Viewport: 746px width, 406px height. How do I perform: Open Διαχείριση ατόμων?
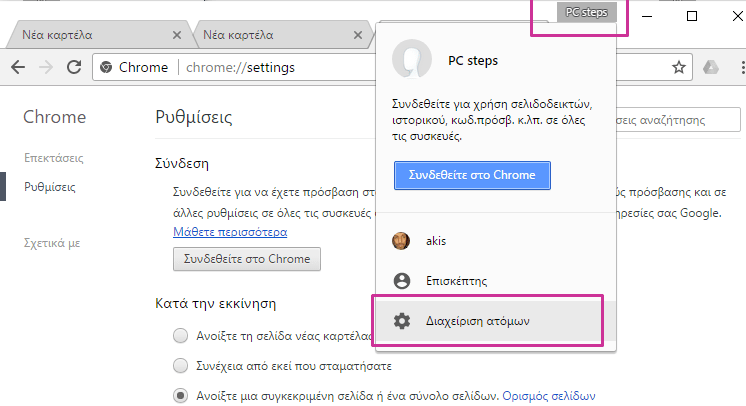(x=496, y=321)
